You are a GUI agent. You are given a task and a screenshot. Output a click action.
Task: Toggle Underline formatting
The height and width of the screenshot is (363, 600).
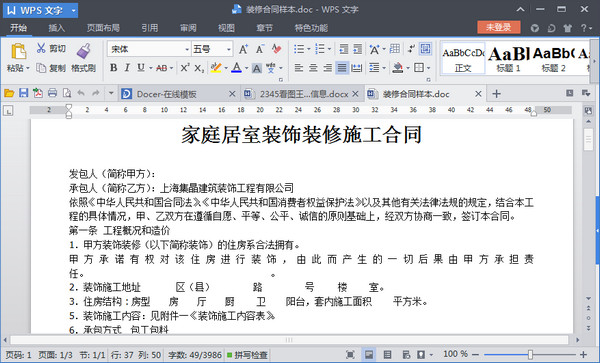click(x=141, y=68)
